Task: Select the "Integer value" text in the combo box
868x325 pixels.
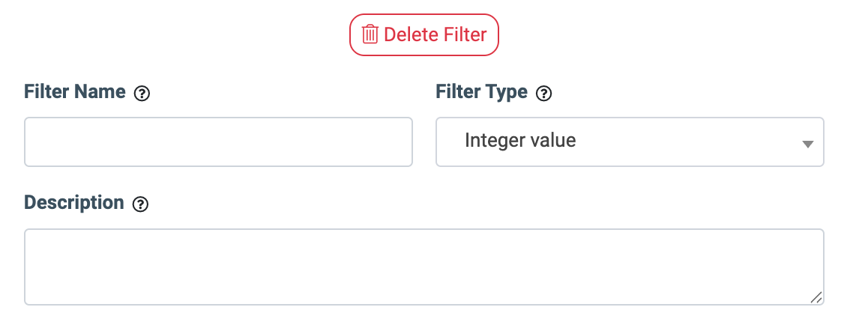Action: coord(520,141)
